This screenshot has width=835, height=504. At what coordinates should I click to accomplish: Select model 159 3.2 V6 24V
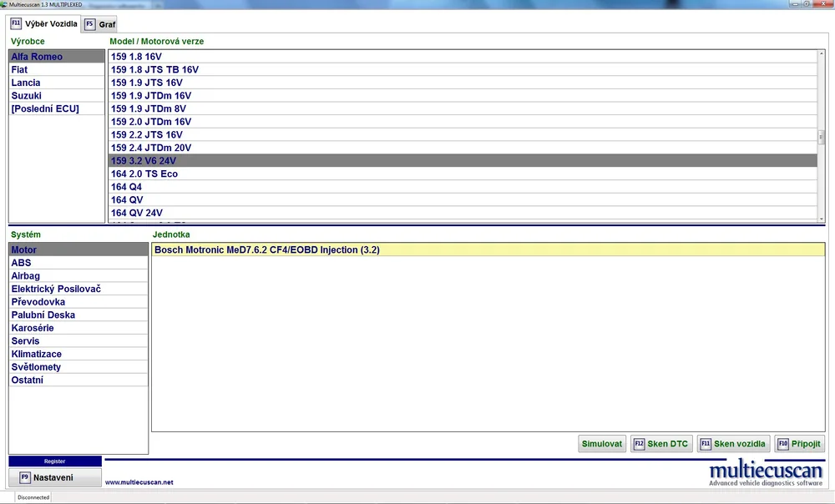click(x=463, y=161)
